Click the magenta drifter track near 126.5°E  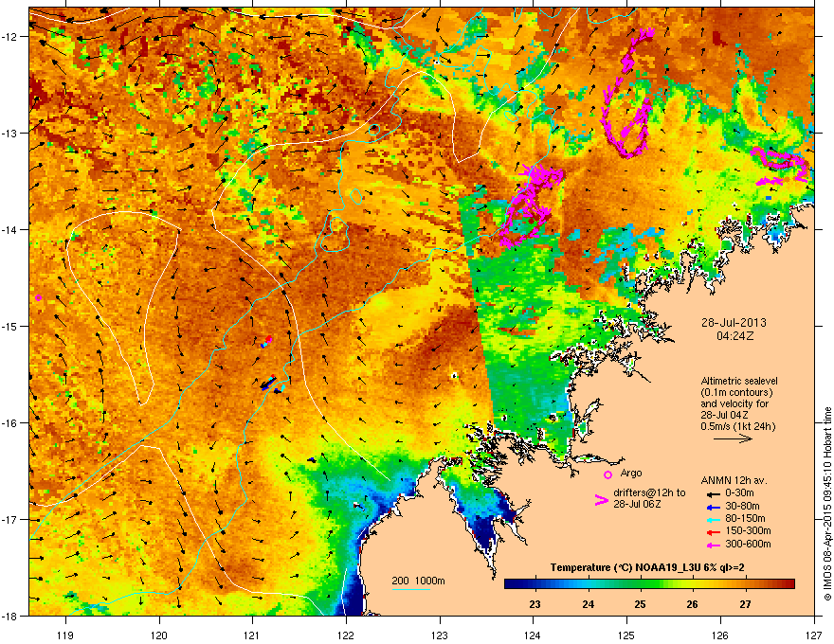click(x=780, y=167)
